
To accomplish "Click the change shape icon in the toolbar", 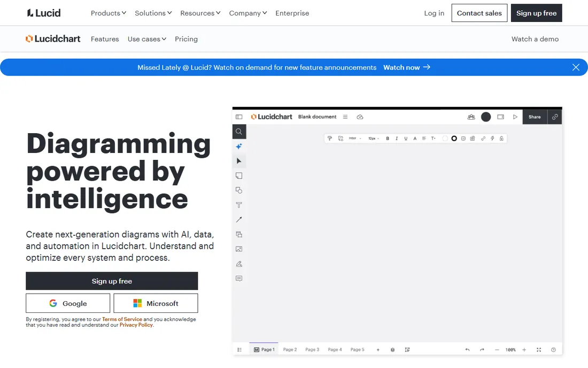I will pos(341,139).
